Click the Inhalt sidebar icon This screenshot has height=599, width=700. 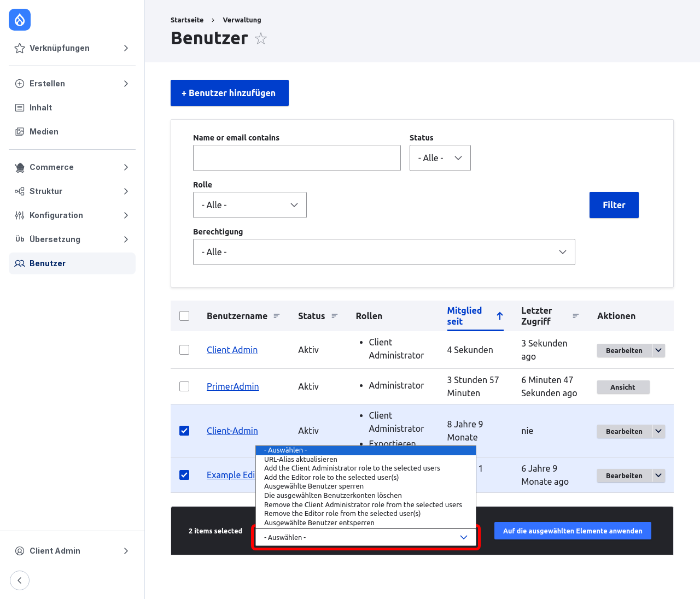tap(20, 108)
